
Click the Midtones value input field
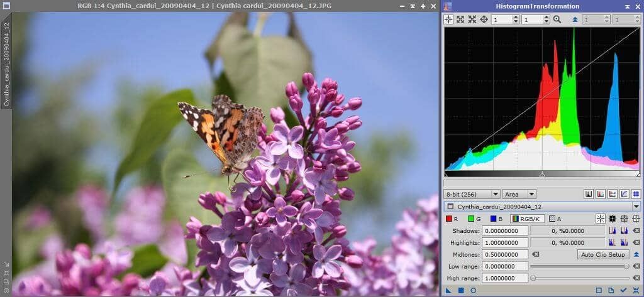point(505,254)
